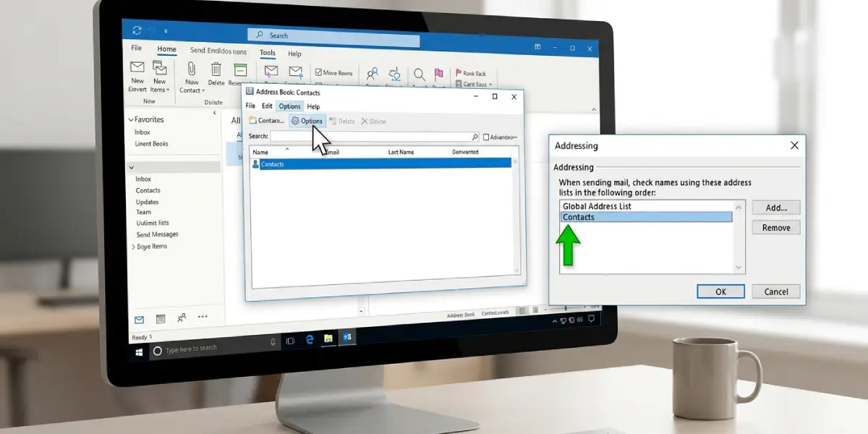Click the magnifier in Address Book search field
The image size is (868, 434).
(475, 137)
